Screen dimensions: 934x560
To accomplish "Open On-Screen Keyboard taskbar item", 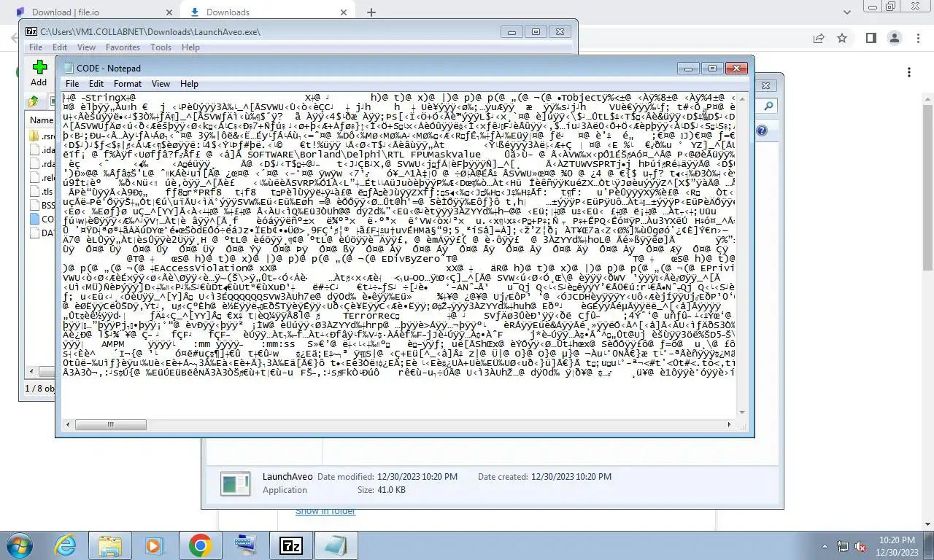I will (x=245, y=545).
